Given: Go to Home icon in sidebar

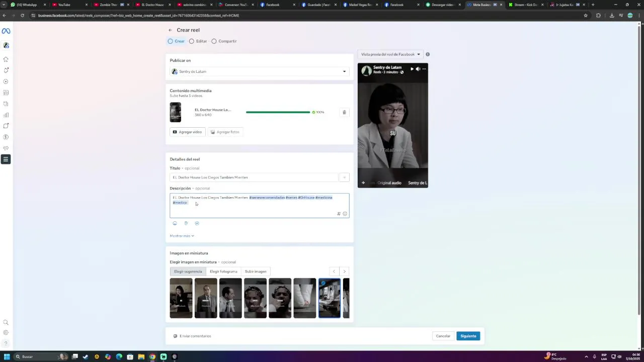Looking at the screenshot, I should (6, 59).
